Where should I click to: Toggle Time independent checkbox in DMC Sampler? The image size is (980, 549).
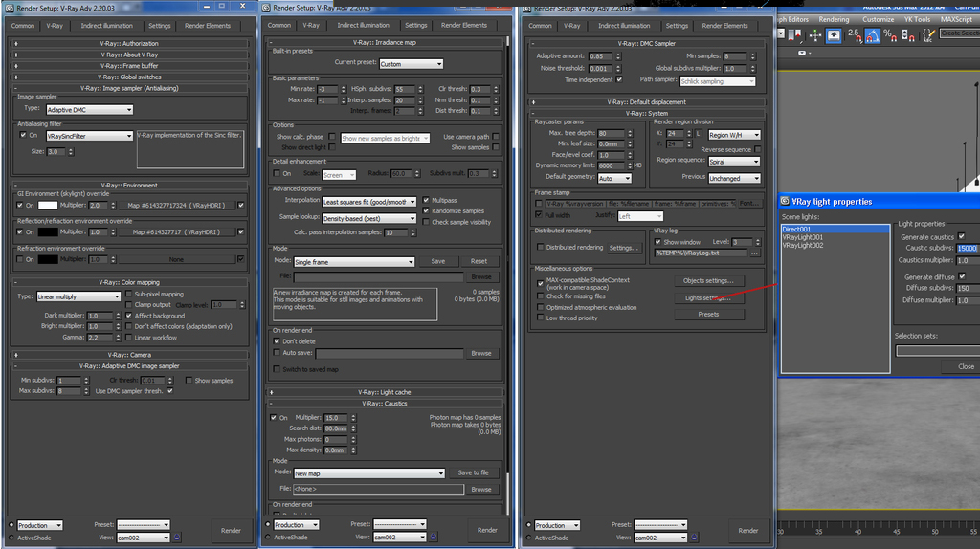coord(619,79)
